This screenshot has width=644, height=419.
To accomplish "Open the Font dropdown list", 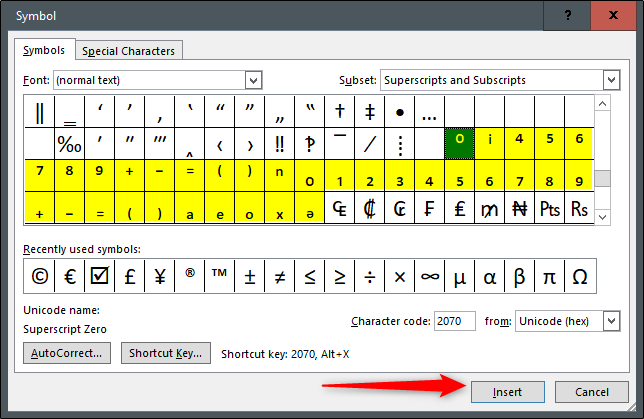I will pyautogui.click(x=253, y=80).
